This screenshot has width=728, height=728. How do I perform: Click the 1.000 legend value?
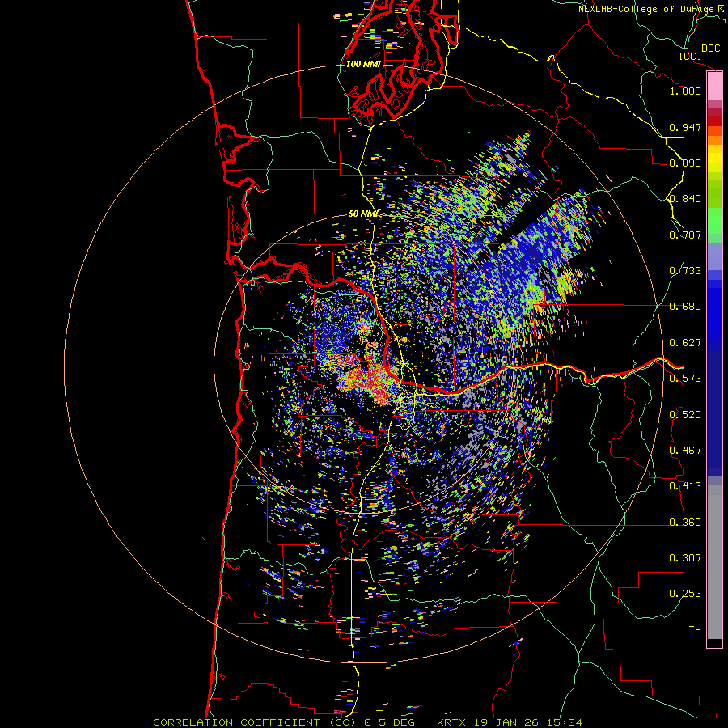[x=685, y=91]
